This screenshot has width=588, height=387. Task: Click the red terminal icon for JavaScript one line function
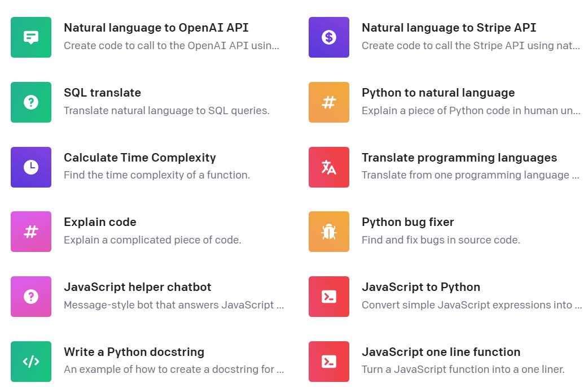(329, 362)
